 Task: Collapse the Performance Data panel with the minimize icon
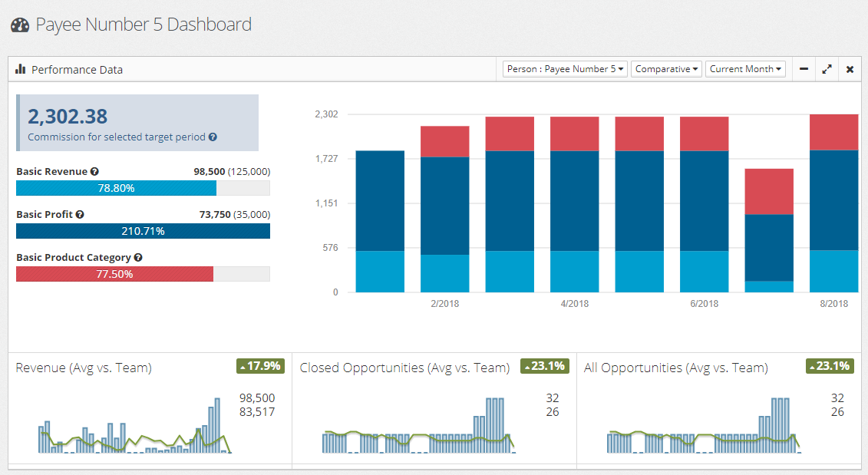coord(804,69)
